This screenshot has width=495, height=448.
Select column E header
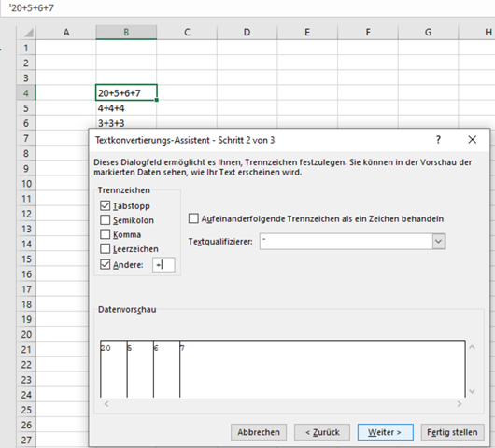click(x=307, y=32)
